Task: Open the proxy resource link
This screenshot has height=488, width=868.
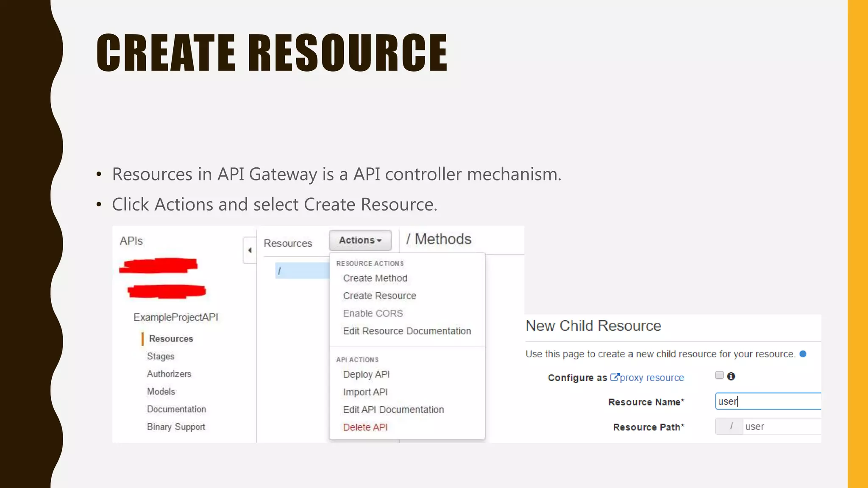Action: pos(651,378)
